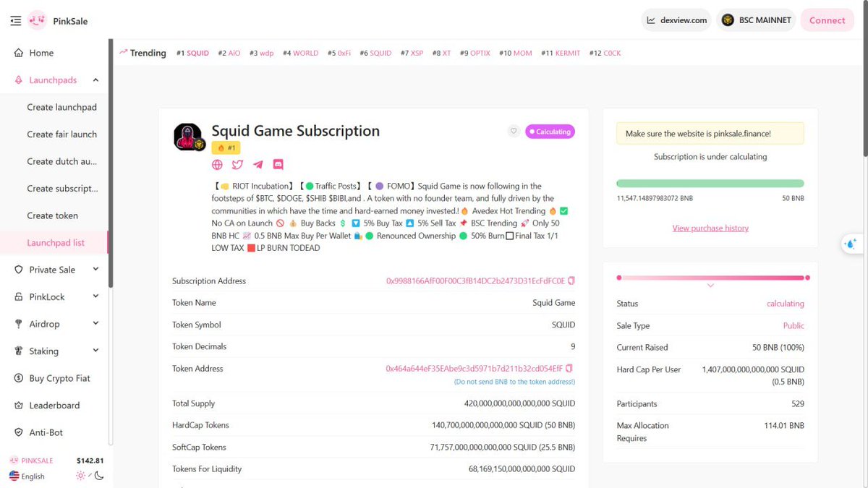
Task: Expand the PinkLock chevron
Action: click(x=95, y=296)
